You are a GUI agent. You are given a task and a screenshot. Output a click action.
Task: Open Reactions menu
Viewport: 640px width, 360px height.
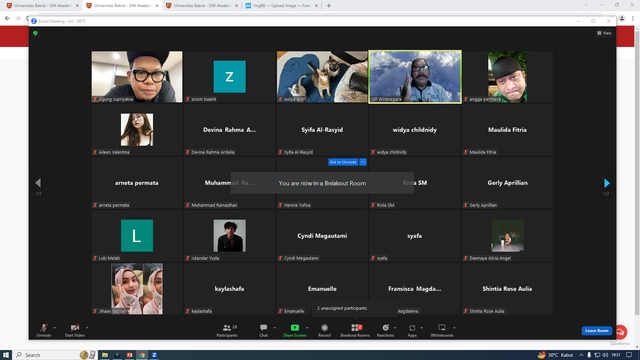click(385, 330)
